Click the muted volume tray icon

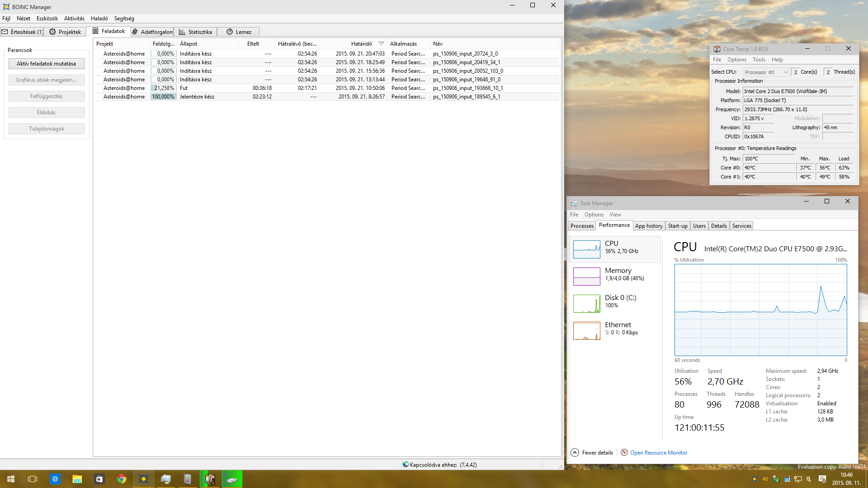click(x=809, y=479)
